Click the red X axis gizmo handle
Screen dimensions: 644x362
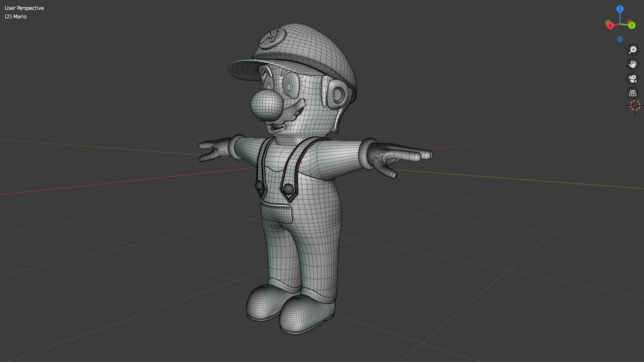tap(610, 26)
